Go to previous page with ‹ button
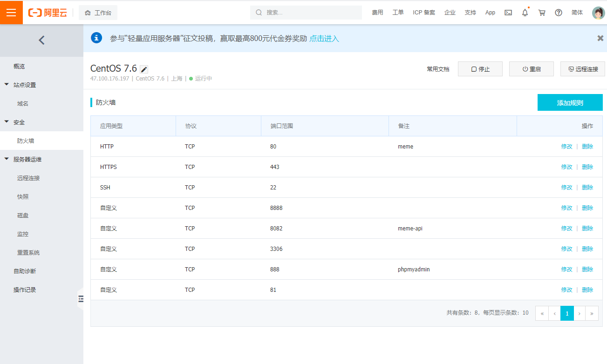Viewport: 607px width, 364px height. [554, 313]
